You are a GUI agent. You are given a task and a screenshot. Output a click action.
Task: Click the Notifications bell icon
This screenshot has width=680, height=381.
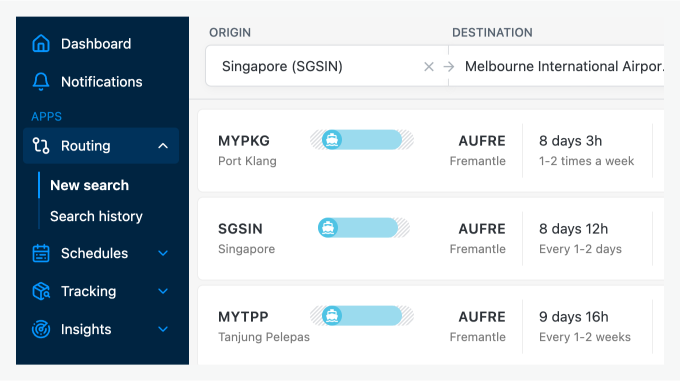[x=41, y=82]
